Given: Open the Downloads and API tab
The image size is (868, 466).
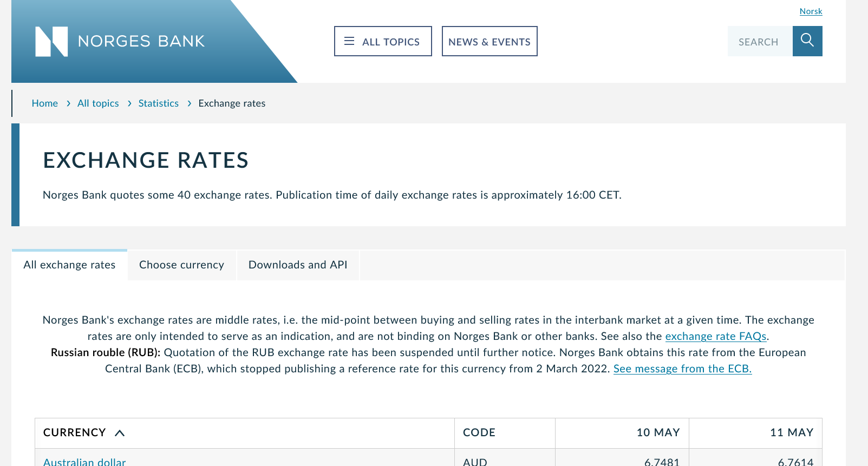Looking at the screenshot, I should pos(297,265).
